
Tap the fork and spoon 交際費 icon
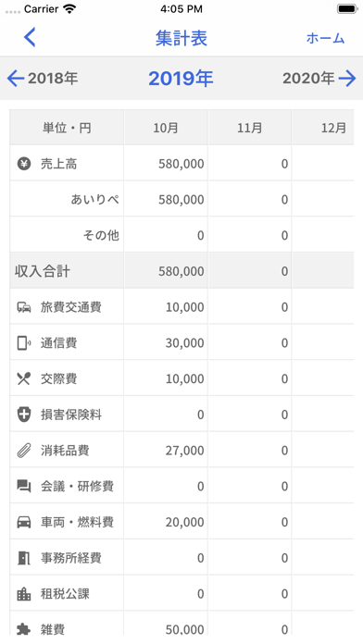coord(24,378)
